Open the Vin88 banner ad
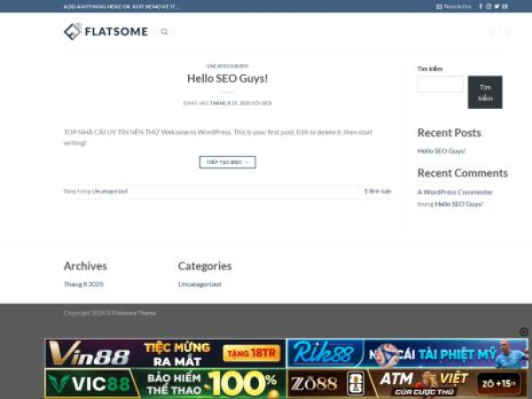This screenshot has width=532, height=399. click(x=166, y=353)
